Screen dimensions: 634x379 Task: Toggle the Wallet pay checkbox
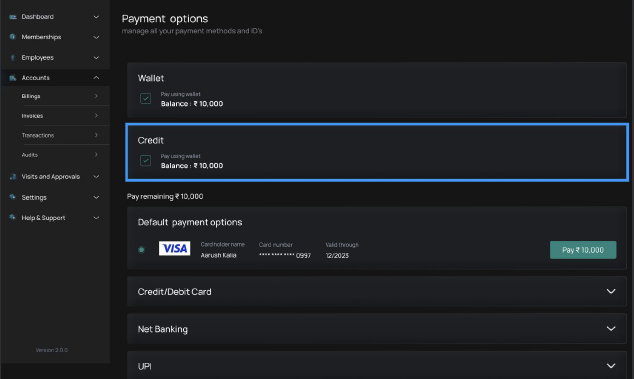pos(146,98)
